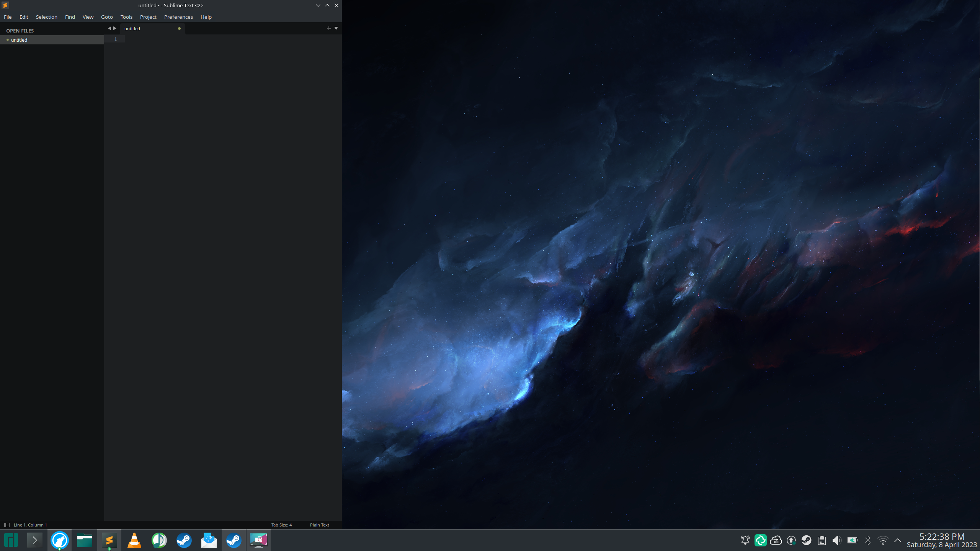Screen dimensions: 980x551
Task: Click the clock showing 5:22:38 PM
Action: tap(942, 536)
